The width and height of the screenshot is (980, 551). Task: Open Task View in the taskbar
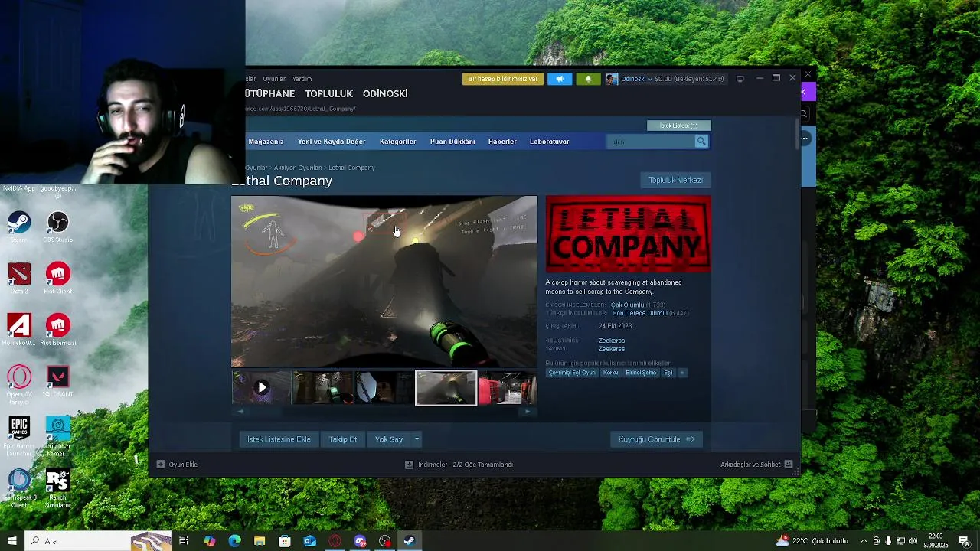pos(184,541)
